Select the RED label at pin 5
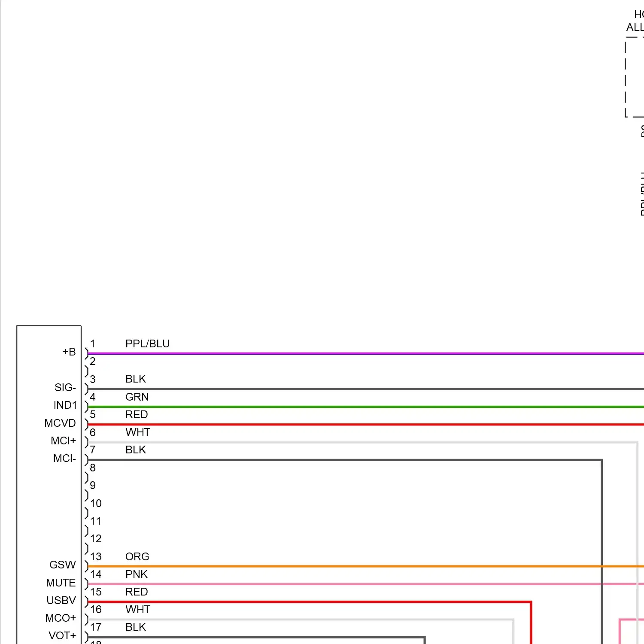This screenshot has height=644, width=644. [137, 415]
